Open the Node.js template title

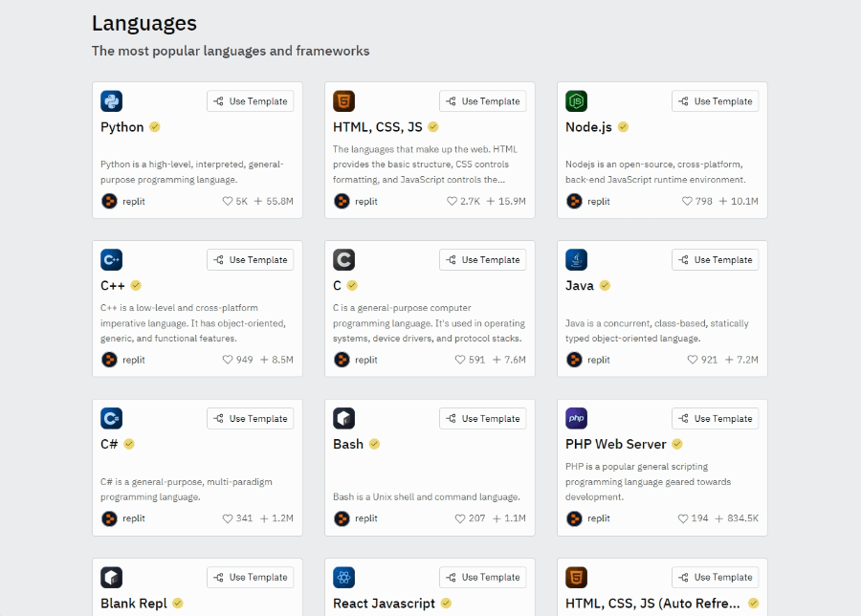pos(588,127)
